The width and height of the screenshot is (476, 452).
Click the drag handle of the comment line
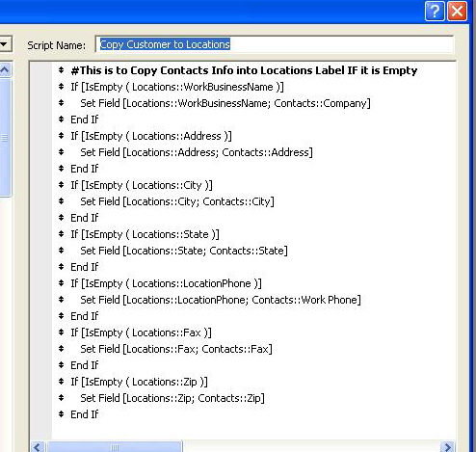[62, 70]
